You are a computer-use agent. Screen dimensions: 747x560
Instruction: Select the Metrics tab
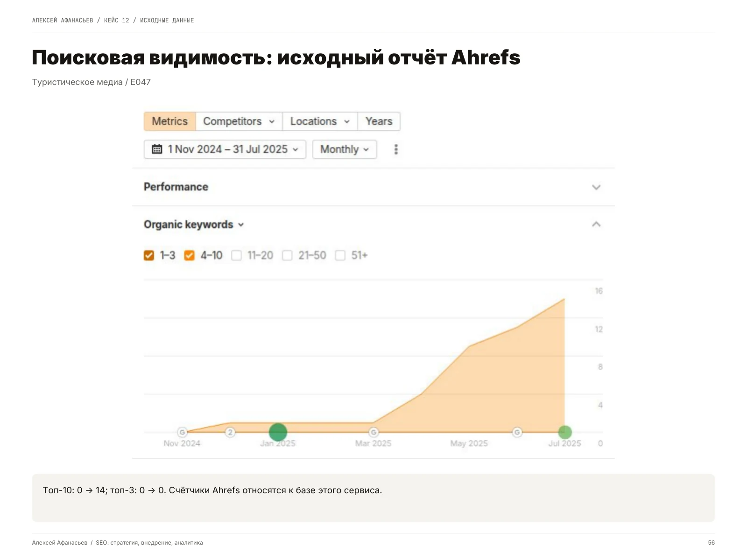coord(170,121)
